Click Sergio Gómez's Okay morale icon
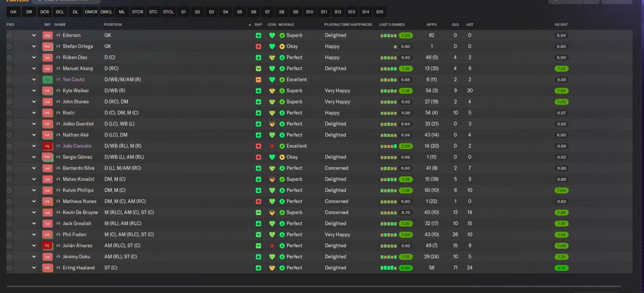644x293 pixels. coord(282,157)
